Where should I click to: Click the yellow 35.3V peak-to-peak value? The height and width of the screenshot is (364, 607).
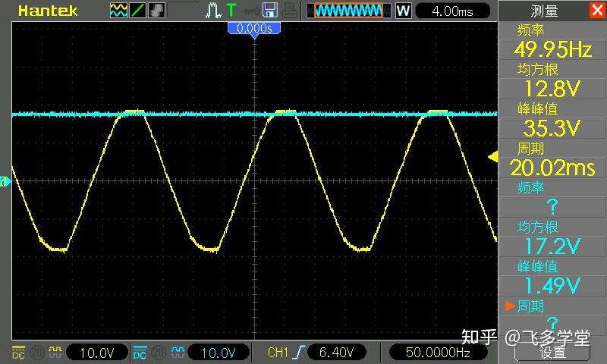click(x=552, y=128)
